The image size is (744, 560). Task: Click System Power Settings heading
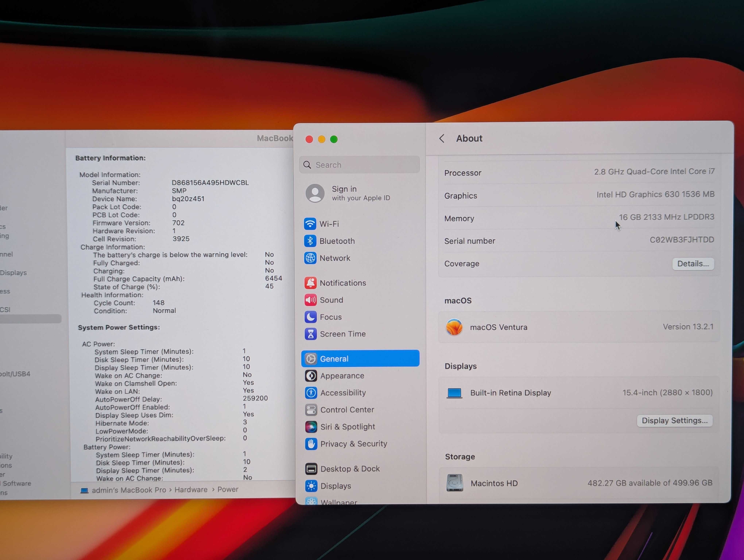click(119, 327)
